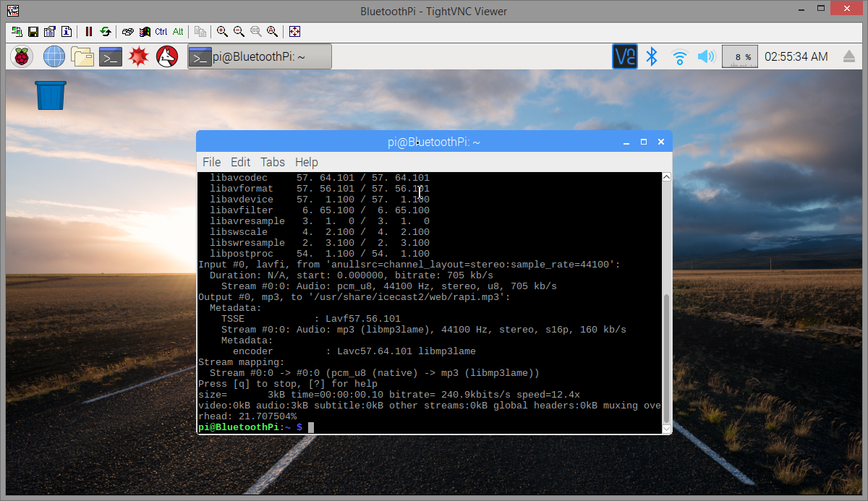Viewport: 868px width, 501px height.
Task: Click the CPU usage monitor showing 8 %
Action: [x=739, y=56]
